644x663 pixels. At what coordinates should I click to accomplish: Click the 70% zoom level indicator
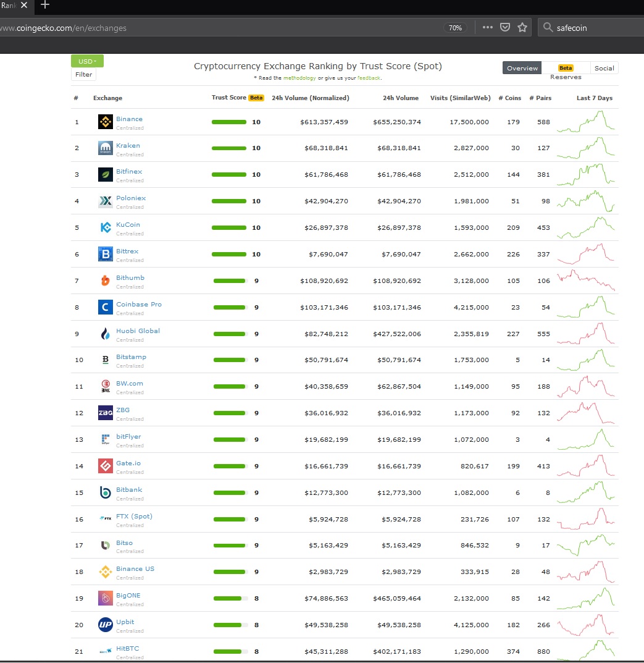tap(455, 28)
